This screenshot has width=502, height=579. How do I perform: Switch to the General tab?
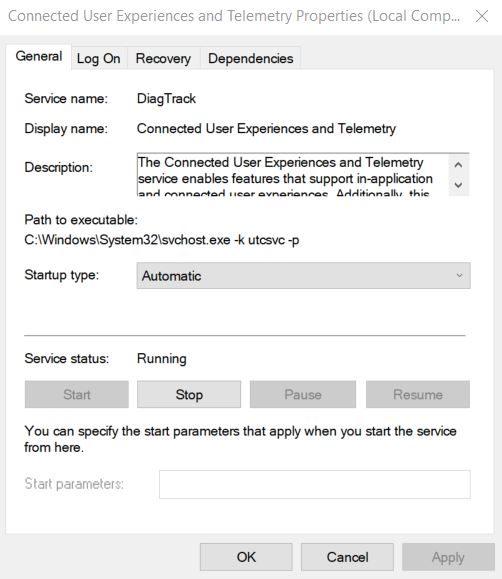(39, 56)
